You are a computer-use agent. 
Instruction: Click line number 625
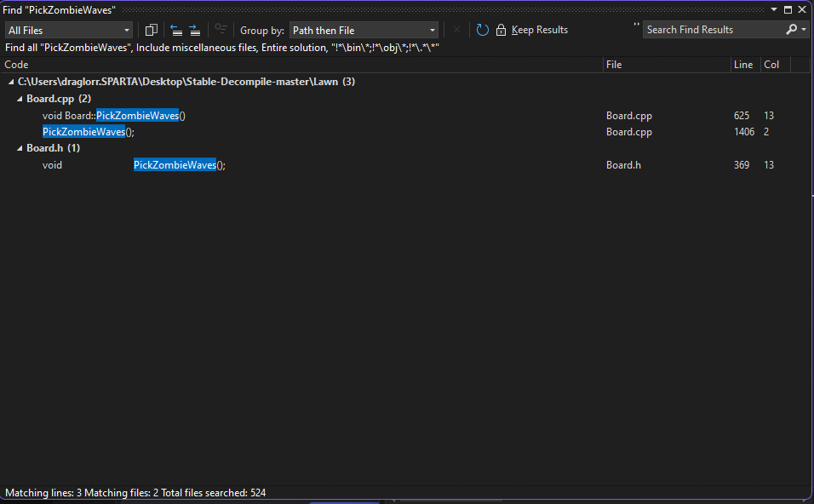point(742,116)
